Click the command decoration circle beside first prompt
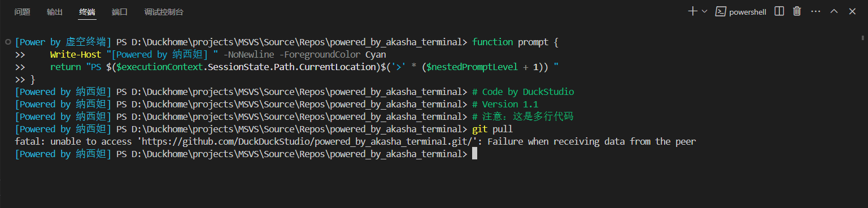 7,42
